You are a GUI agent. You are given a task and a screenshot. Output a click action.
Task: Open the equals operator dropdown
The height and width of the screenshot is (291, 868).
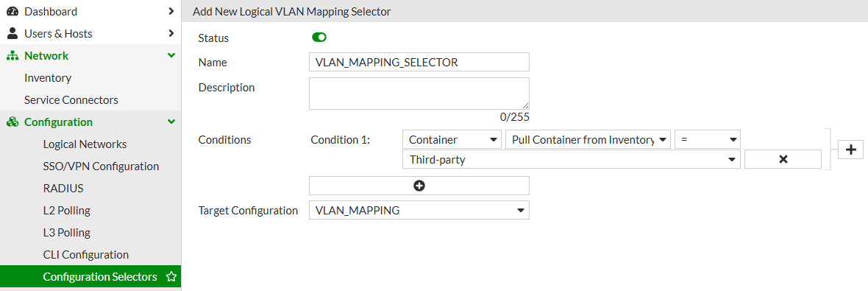708,140
